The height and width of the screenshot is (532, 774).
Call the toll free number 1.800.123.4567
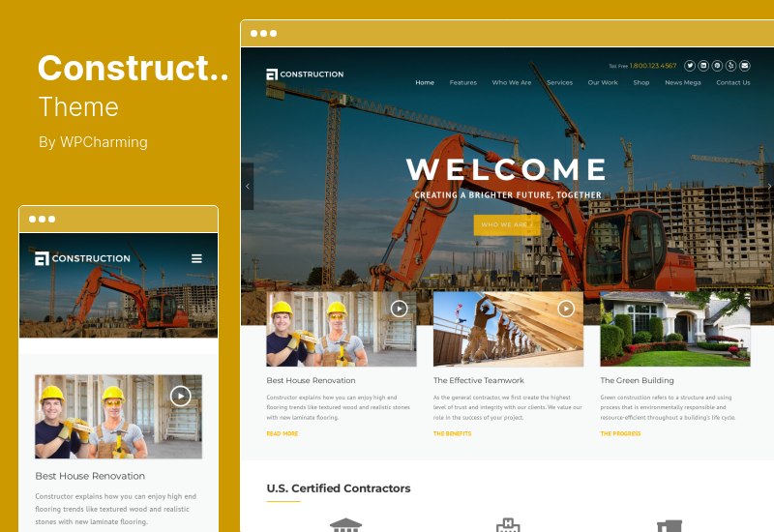(x=652, y=66)
